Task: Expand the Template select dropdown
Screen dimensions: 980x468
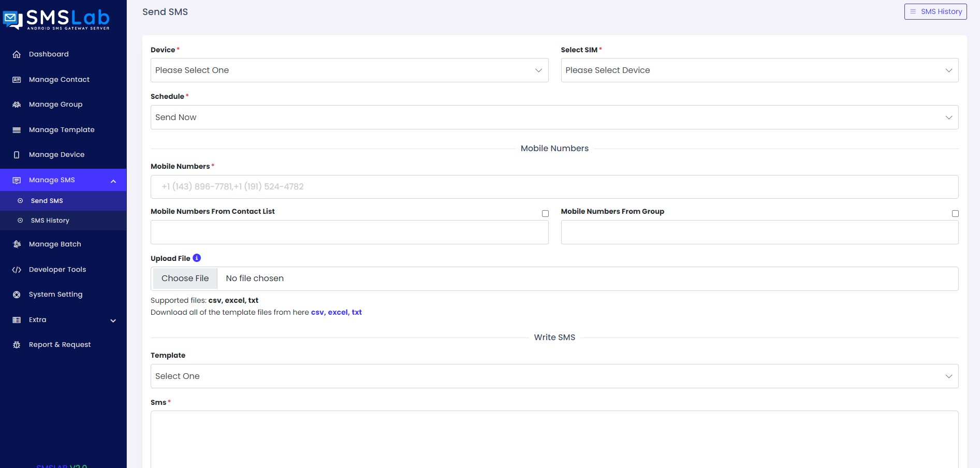Action: click(554, 376)
